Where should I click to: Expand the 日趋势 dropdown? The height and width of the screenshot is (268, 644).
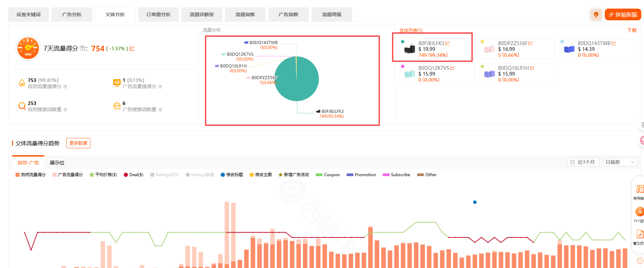pos(620,162)
